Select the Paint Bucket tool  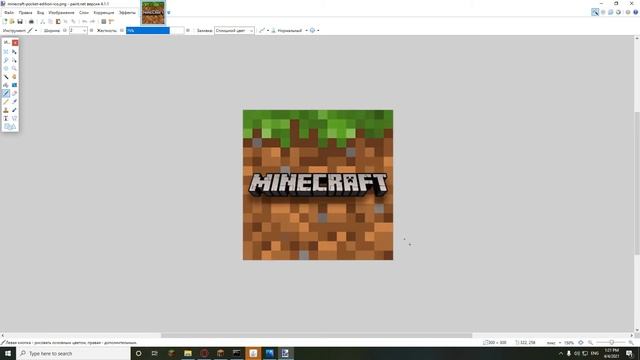pos(6,85)
